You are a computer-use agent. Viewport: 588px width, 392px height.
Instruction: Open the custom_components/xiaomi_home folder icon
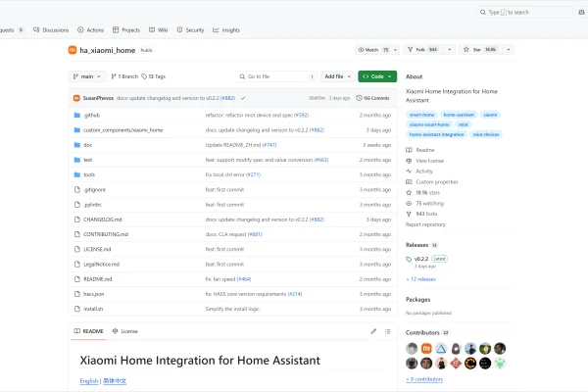tap(77, 130)
